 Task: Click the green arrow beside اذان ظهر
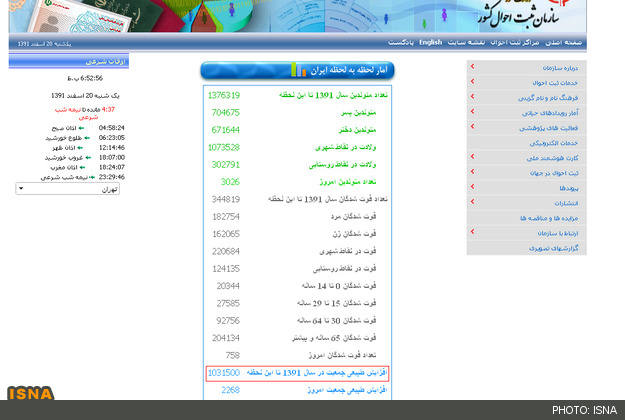coord(80,148)
